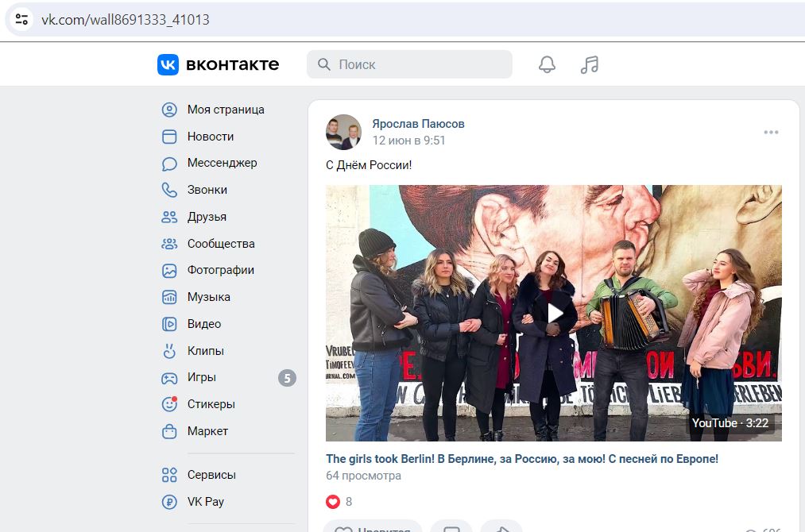Click the '64 просмотра' view count text

[x=363, y=476]
